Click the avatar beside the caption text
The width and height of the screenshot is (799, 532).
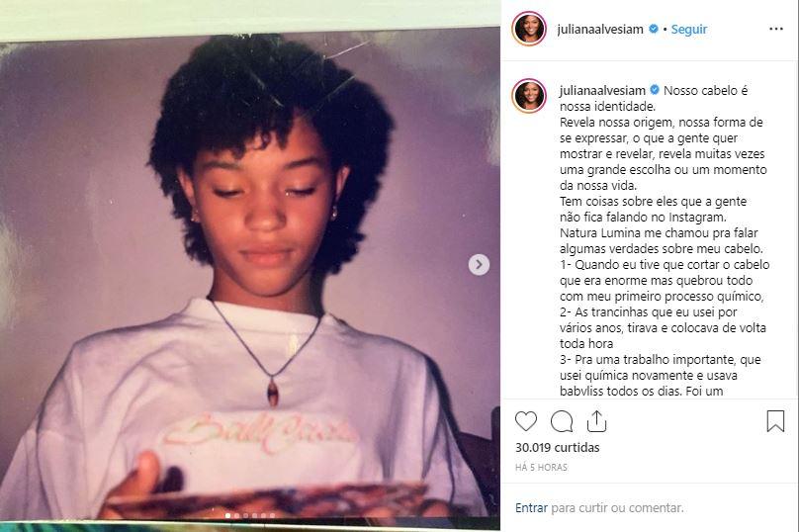(529, 96)
